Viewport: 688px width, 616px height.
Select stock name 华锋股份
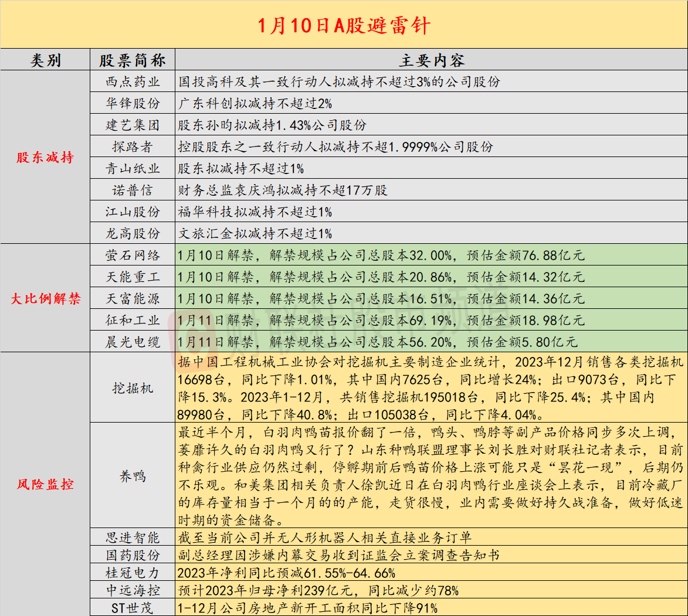(x=133, y=103)
